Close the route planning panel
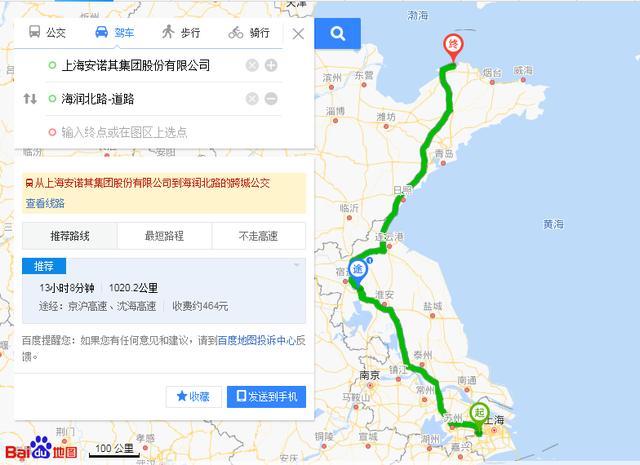This screenshot has height=465, width=640. 298,34
